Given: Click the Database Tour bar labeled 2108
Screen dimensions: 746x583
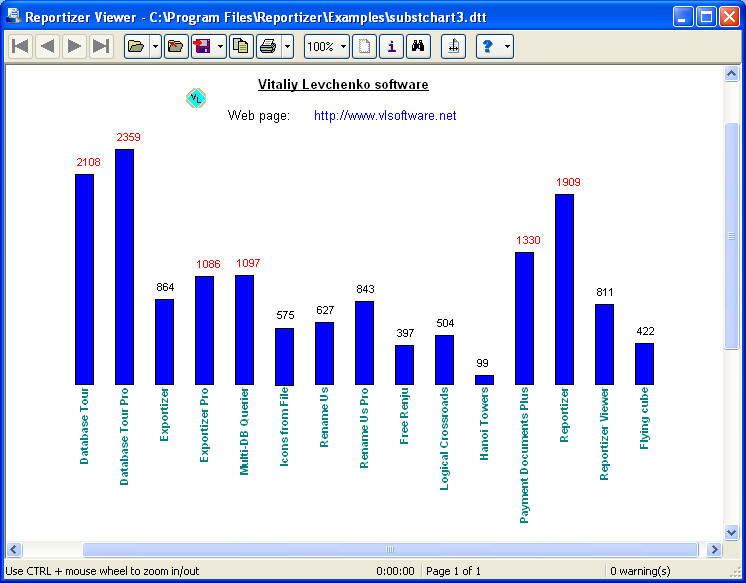Looking at the screenshot, I should tap(84, 279).
